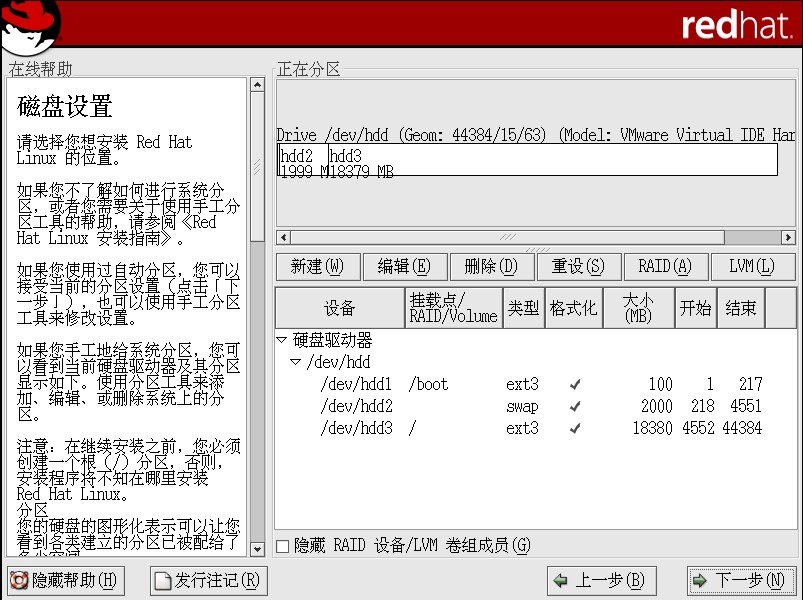Open 发行注记(R) release notes

coord(208,581)
